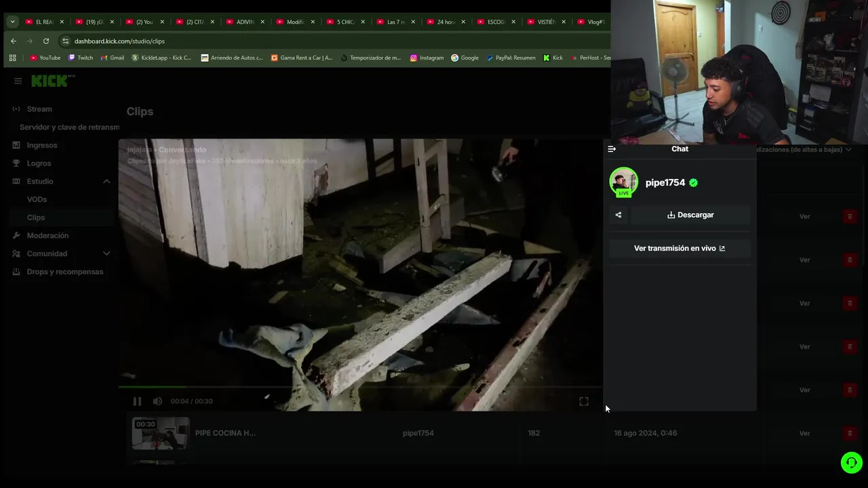View site information icon in address bar
The image size is (868, 488).
[x=65, y=41]
